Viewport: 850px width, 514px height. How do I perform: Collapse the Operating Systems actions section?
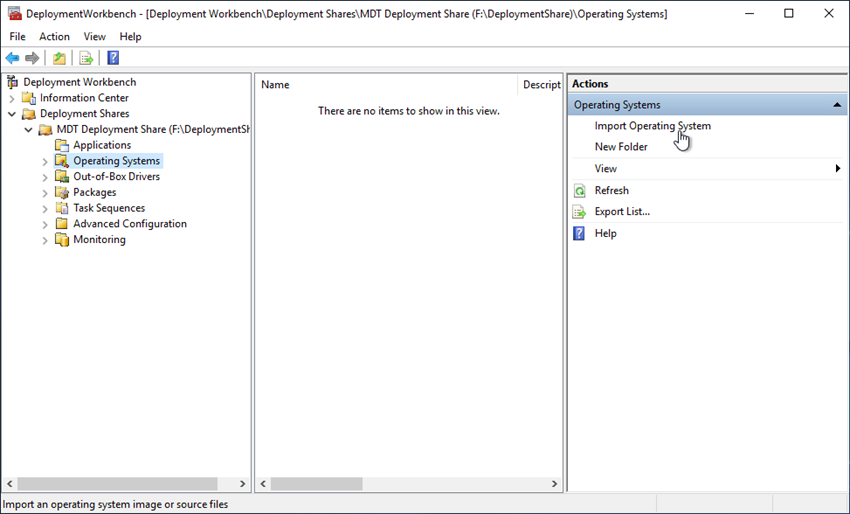(x=837, y=105)
